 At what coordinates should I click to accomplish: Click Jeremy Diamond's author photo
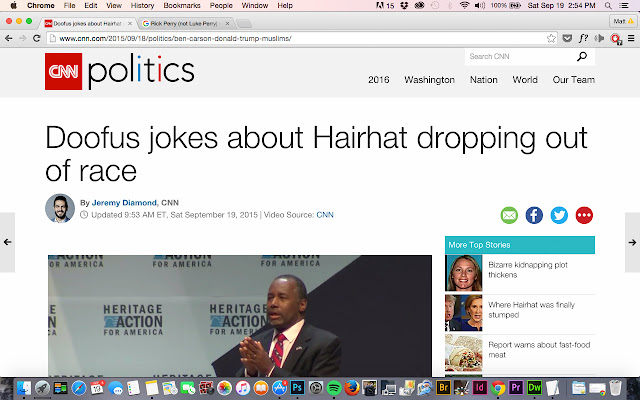[60, 208]
